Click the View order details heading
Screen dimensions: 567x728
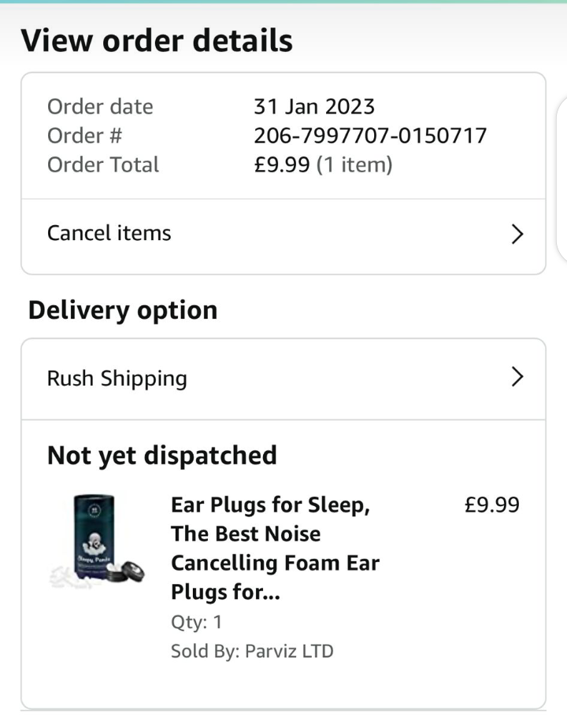click(x=157, y=40)
